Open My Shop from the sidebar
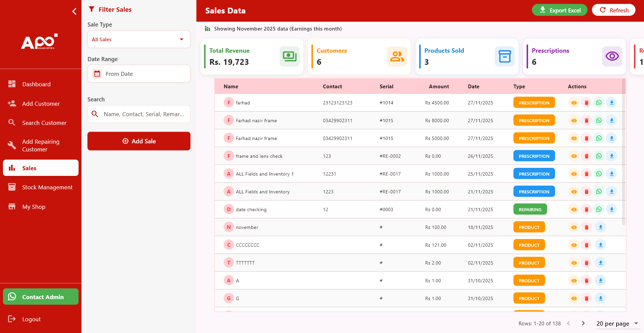644x333 pixels. pyautogui.click(x=33, y=206)
